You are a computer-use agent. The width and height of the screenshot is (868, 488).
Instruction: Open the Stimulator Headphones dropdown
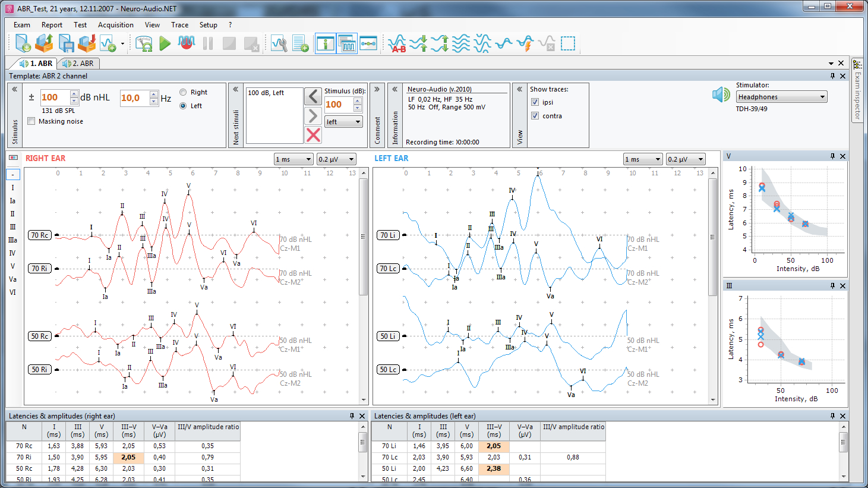781,97
